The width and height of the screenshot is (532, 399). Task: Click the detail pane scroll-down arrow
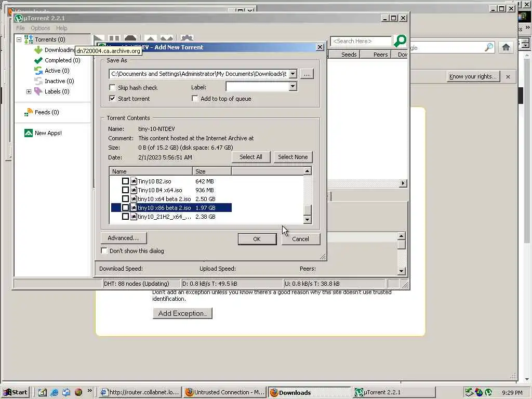(402, 271)
